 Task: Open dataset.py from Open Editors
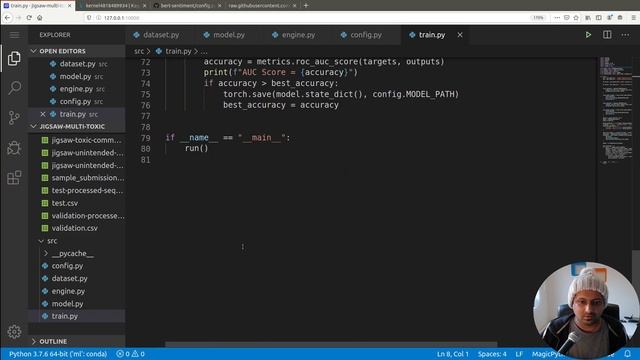tap(77, 64)
